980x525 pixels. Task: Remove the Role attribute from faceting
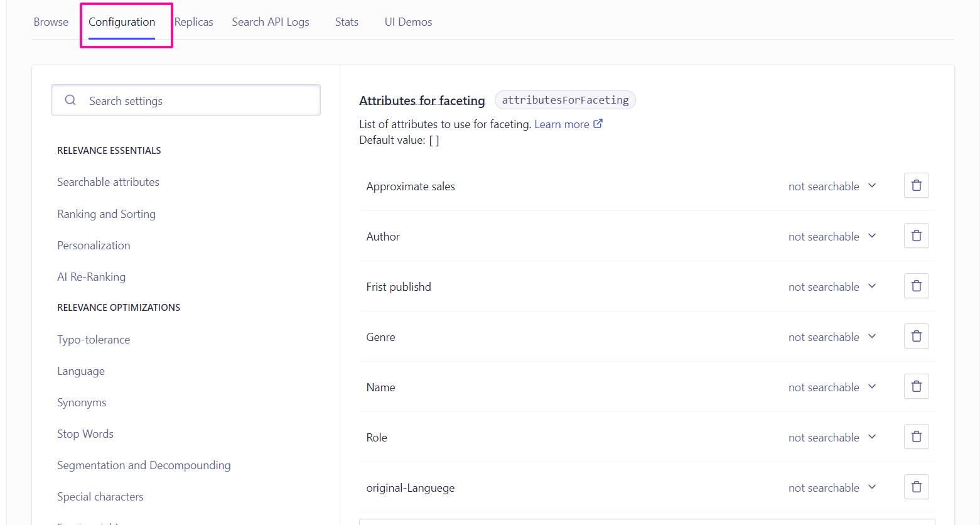coord(916,436)
